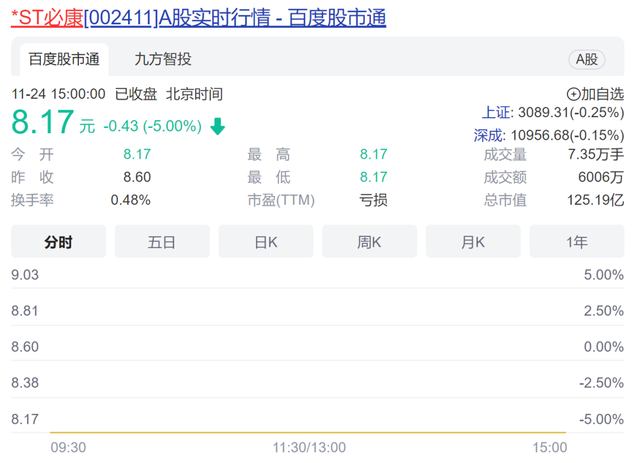The height and width of the screenshot is (463, 640).
Task: Select the 周K chart tab
Action: 369,242
